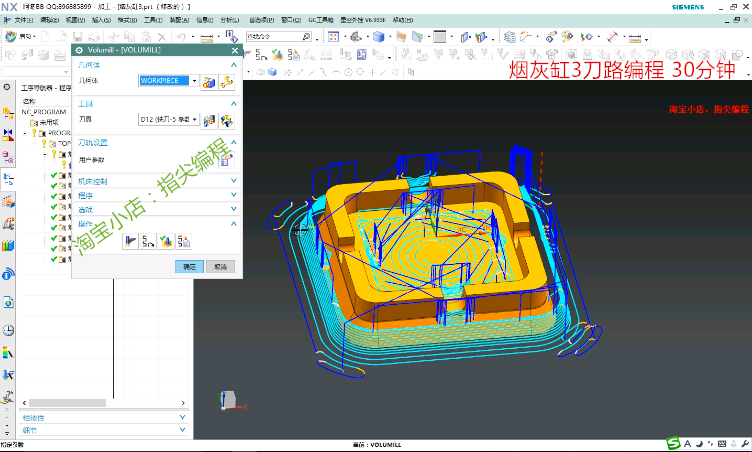This screenshot has height=452, width=752.
Task: Open the History clock icon in left sidebar
Action: tap(8, 330)
